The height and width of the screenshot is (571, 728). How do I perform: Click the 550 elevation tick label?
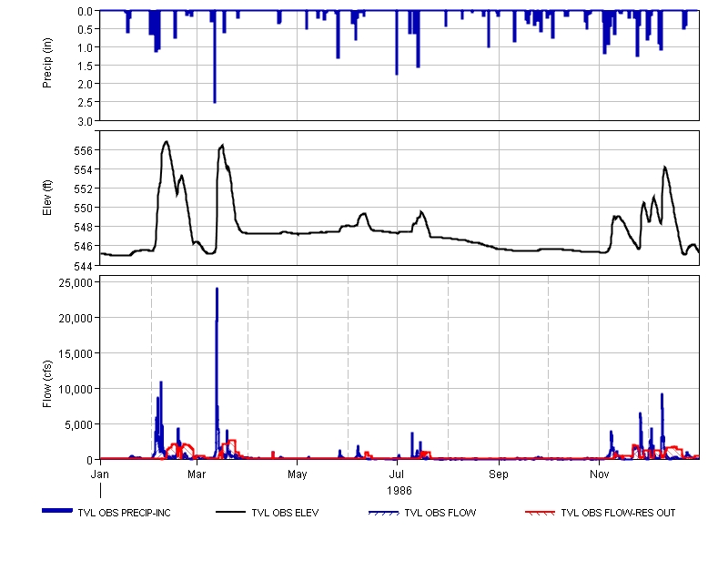83,209
